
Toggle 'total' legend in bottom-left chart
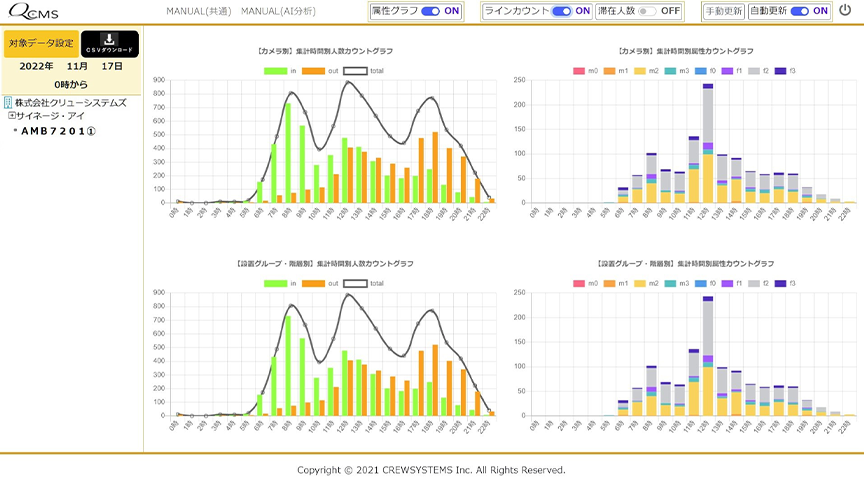pyautogui.click(x=356, y=283)
